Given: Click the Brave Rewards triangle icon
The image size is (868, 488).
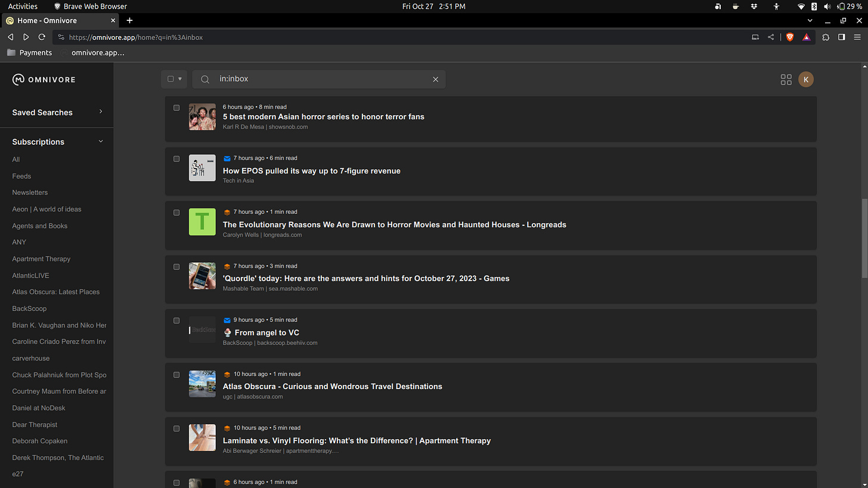Looking at the screenshot, I should (x=806, y=37).
